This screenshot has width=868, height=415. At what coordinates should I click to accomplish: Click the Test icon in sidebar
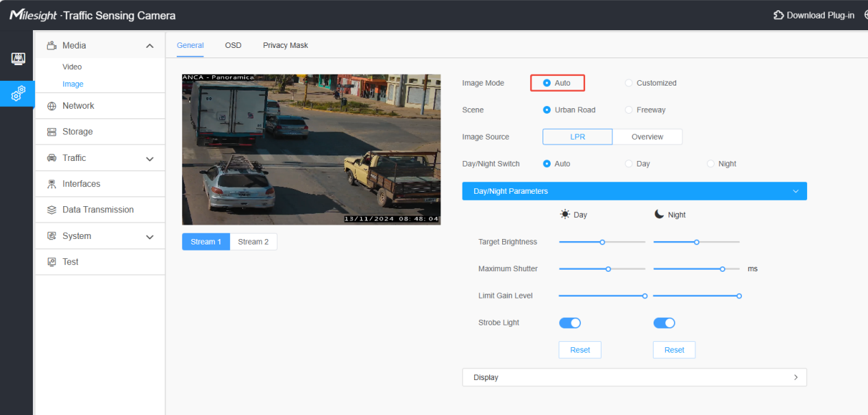coord(51,262)
